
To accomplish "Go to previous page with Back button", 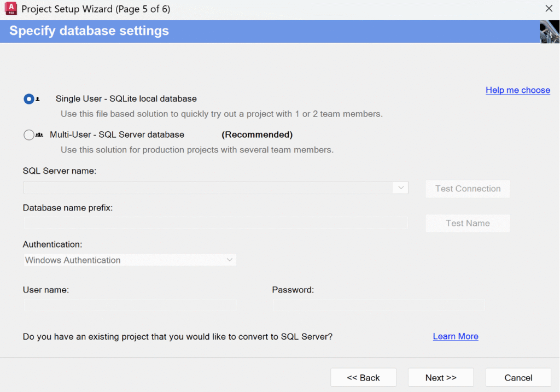I will (363, 377).
